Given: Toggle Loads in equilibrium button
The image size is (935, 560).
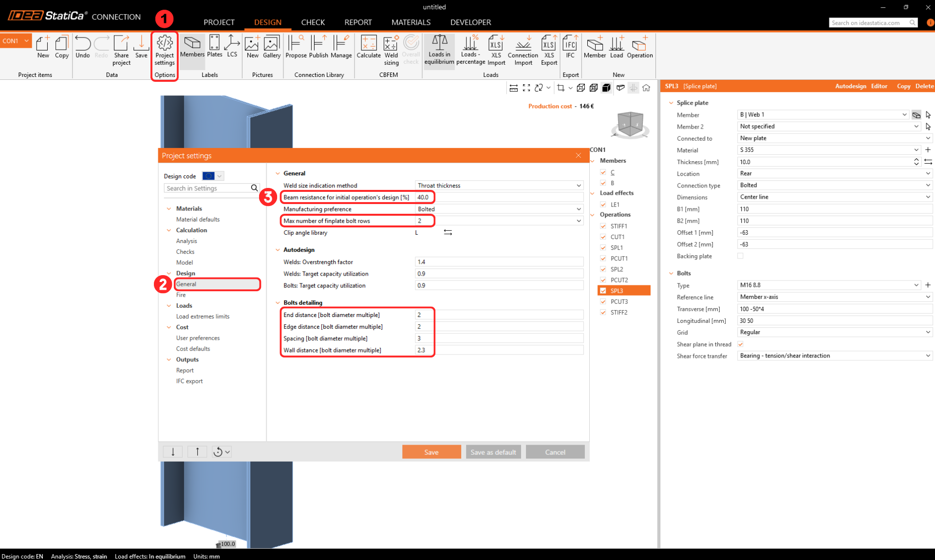Looking at the screenshot, I should (x=439, y=50).
